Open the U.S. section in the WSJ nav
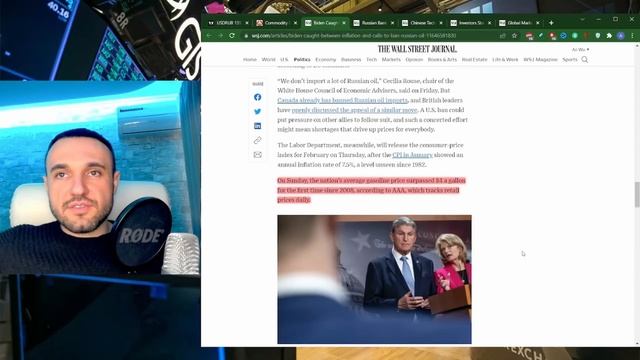Screen dimensions: 640x360 [284, 60]
